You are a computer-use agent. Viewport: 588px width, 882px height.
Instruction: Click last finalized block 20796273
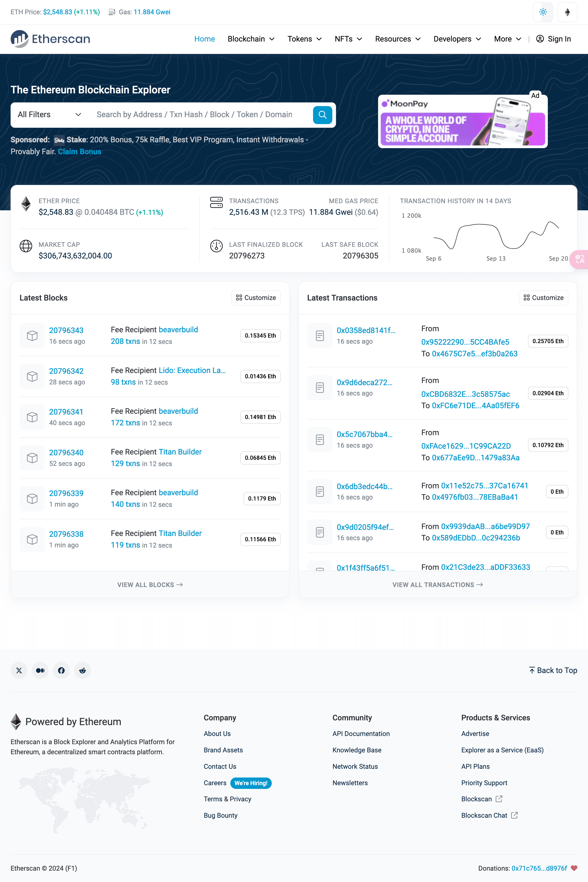[247, 256]
